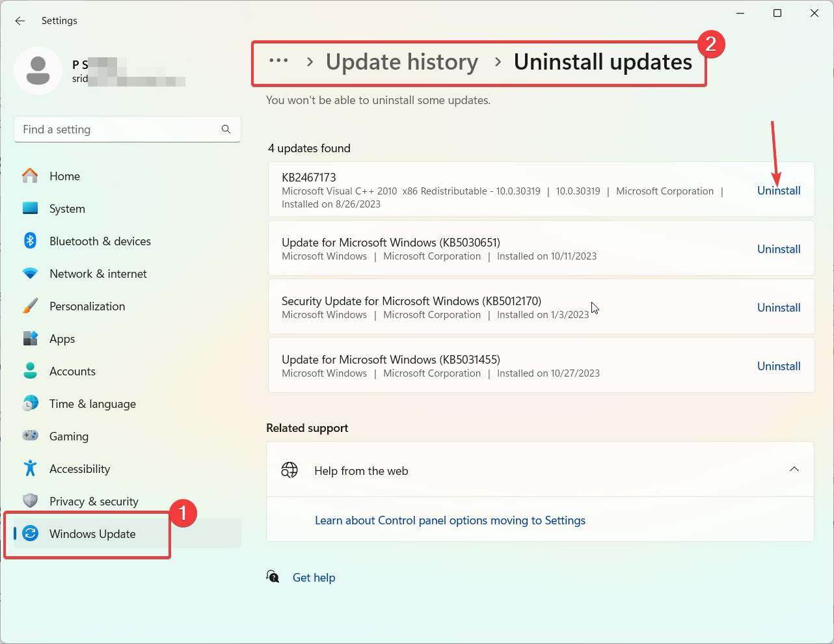
Task: Click the Accessibility figure icon
Action: pos(30,468)
